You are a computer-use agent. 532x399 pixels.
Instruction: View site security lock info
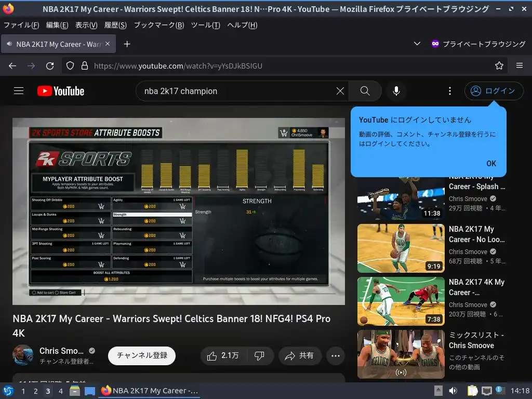tap(85, 66)
